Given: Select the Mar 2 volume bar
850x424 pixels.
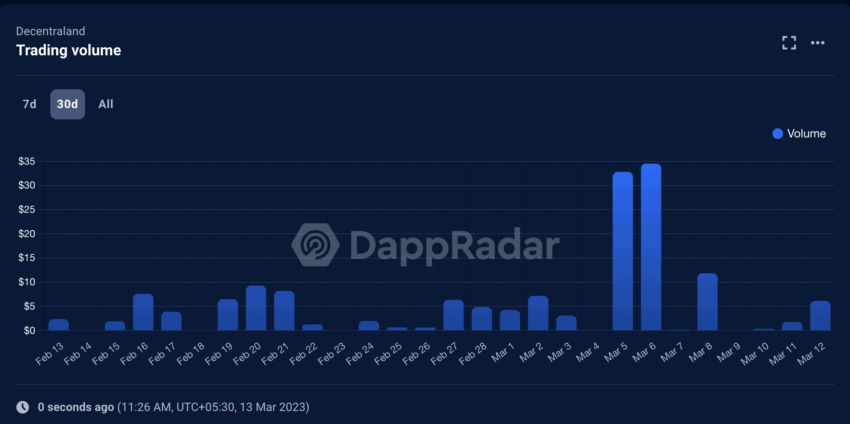Looking at the screenshot, I should click(x=538, y=313).
